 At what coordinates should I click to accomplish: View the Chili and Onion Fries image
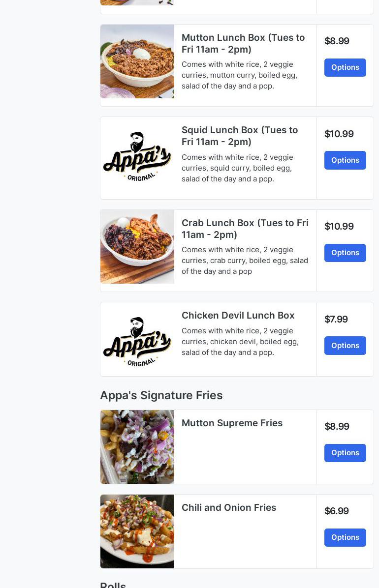[137, 531]
